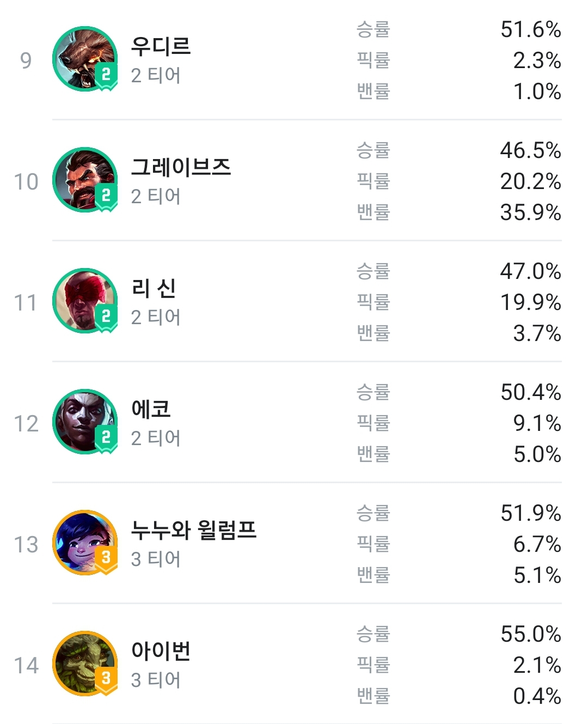Click 우디르 win rate 51.6%
Image resolution: width=588 pixels, height=724 pixels.
[x=531, y=29]
